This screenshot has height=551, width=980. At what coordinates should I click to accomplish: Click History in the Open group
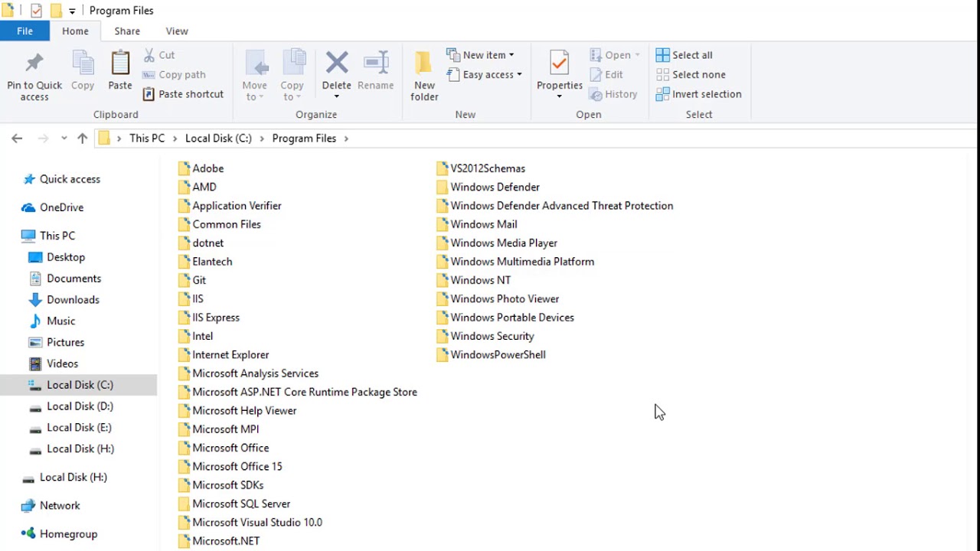613,94
